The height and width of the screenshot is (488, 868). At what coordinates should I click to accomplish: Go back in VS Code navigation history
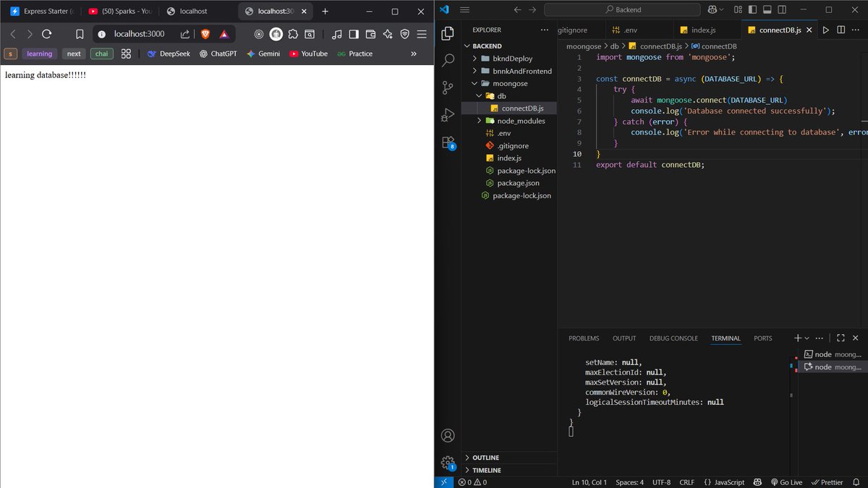[x=516, y=10]
